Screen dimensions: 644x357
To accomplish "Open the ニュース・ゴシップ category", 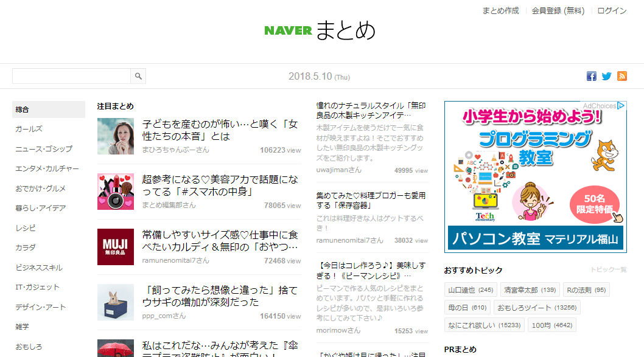I will coord(44,148).
